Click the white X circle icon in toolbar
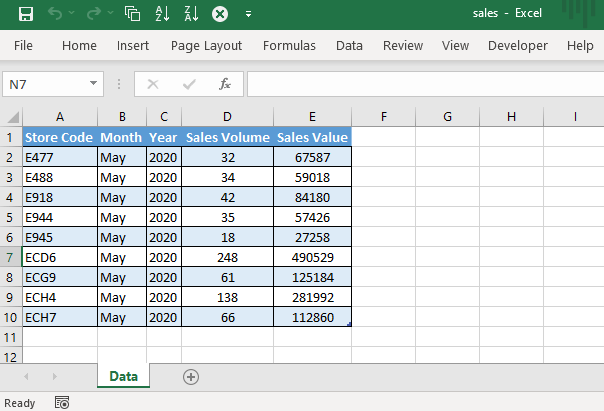 220,14
